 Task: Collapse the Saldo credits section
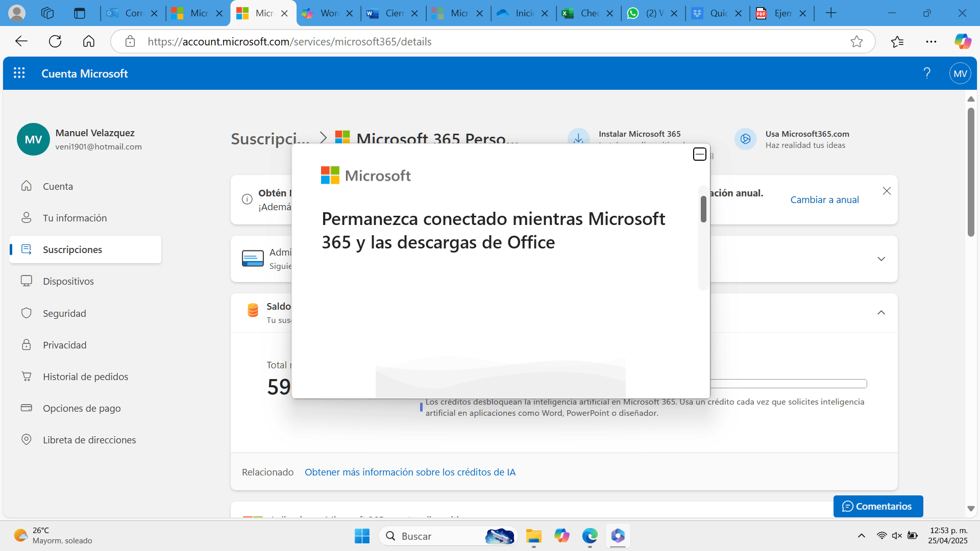click(881, 313)
